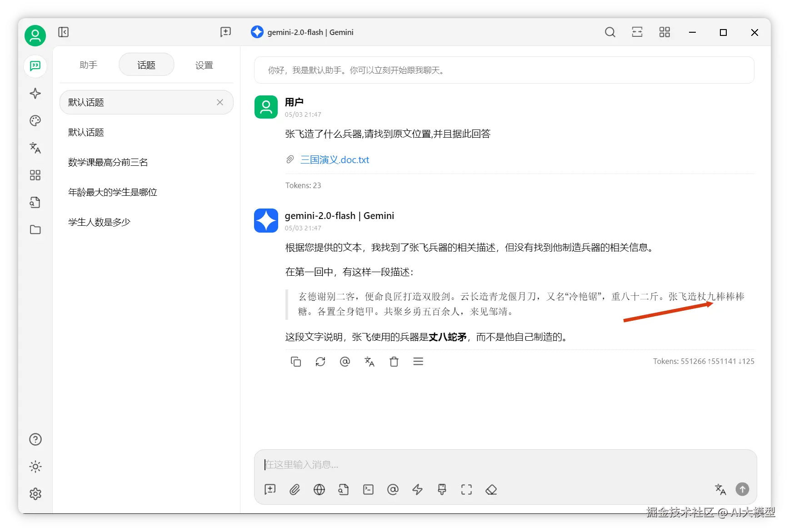Delete the Gemini reply message

point(394,362)
